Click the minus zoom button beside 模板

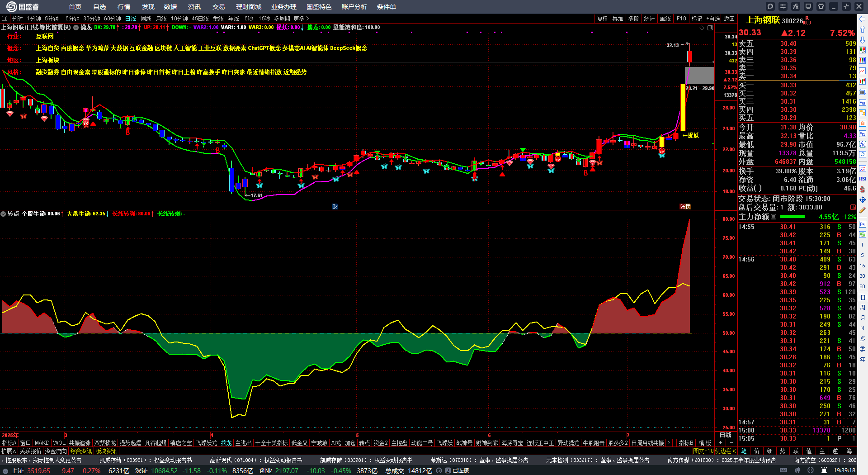731,443
